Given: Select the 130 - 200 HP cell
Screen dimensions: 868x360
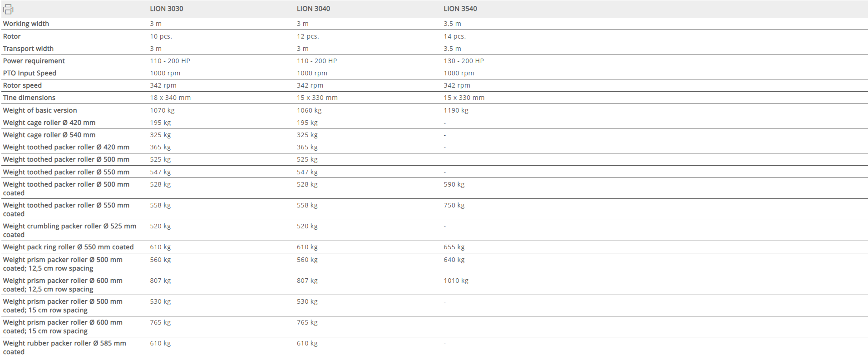Looking at the screenshot, I should (x=464, y=61).
